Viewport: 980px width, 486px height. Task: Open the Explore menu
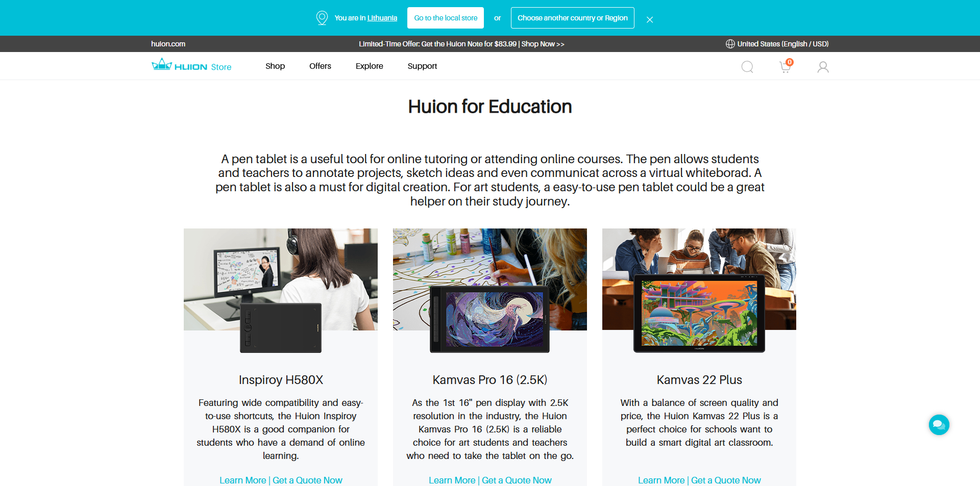point(369,66)
